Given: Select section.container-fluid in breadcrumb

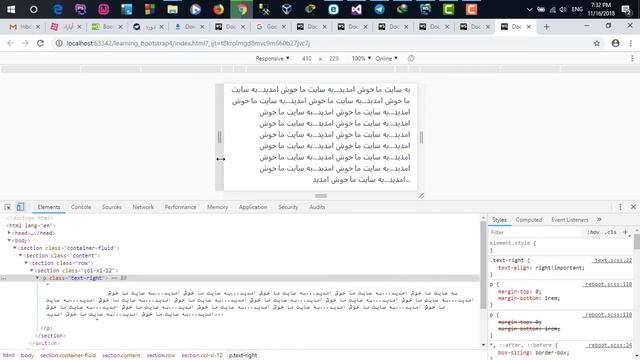Looking at the screenshot, I should click(68, 355).
